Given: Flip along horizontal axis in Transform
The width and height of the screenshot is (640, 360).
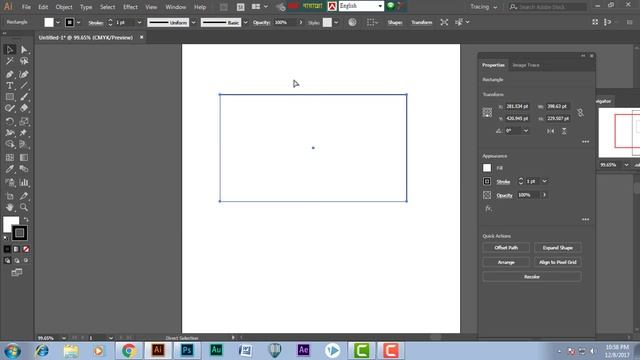Looking at the screenshot, I should (551, 131).
